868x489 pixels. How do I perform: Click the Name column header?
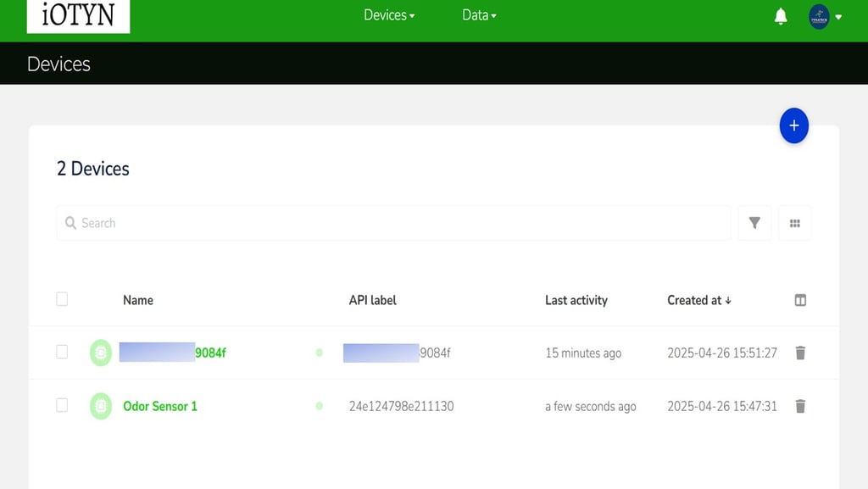pos(138,300)
